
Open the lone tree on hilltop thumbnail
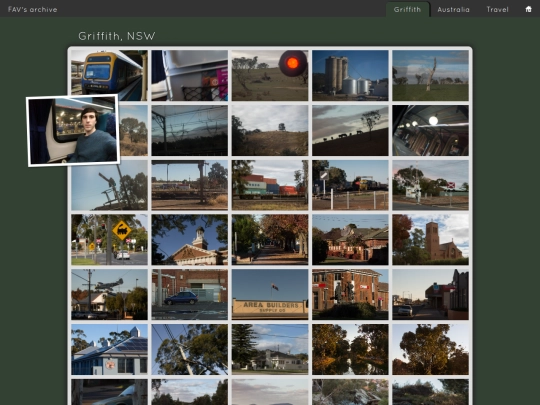click(270, 130)
